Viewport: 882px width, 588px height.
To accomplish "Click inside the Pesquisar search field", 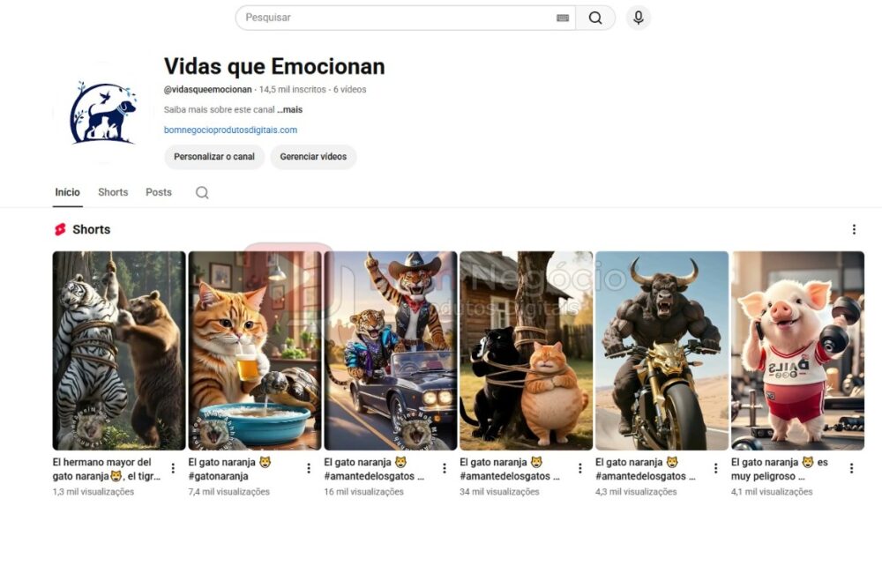I will click(353, 17).
